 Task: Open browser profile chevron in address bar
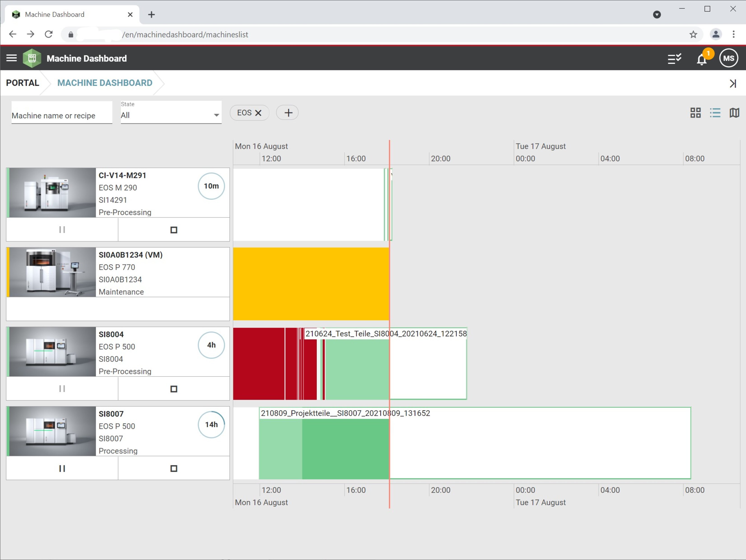point(657,14)
